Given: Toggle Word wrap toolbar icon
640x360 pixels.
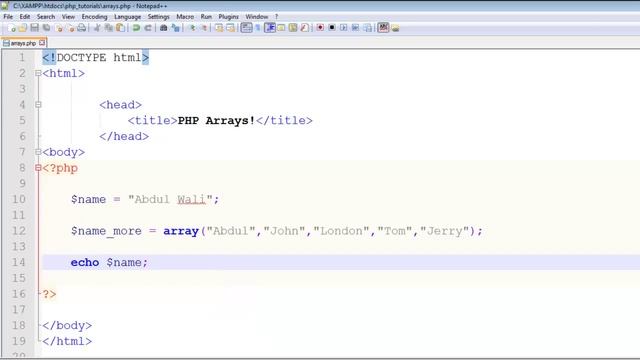Looking at the screenshot, I should click(246, 28).
